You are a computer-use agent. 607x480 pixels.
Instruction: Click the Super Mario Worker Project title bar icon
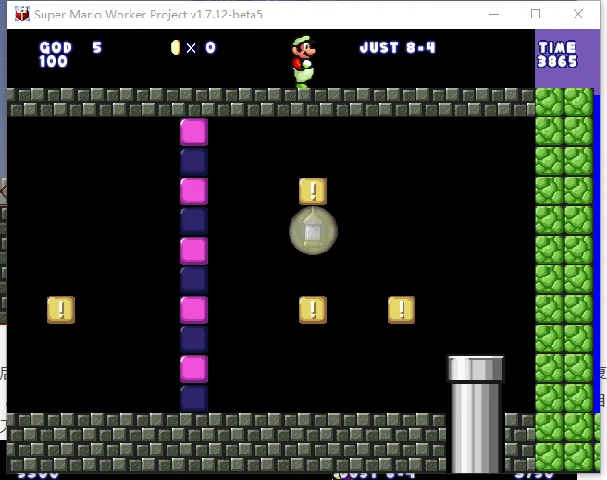[x=22, y=14]
